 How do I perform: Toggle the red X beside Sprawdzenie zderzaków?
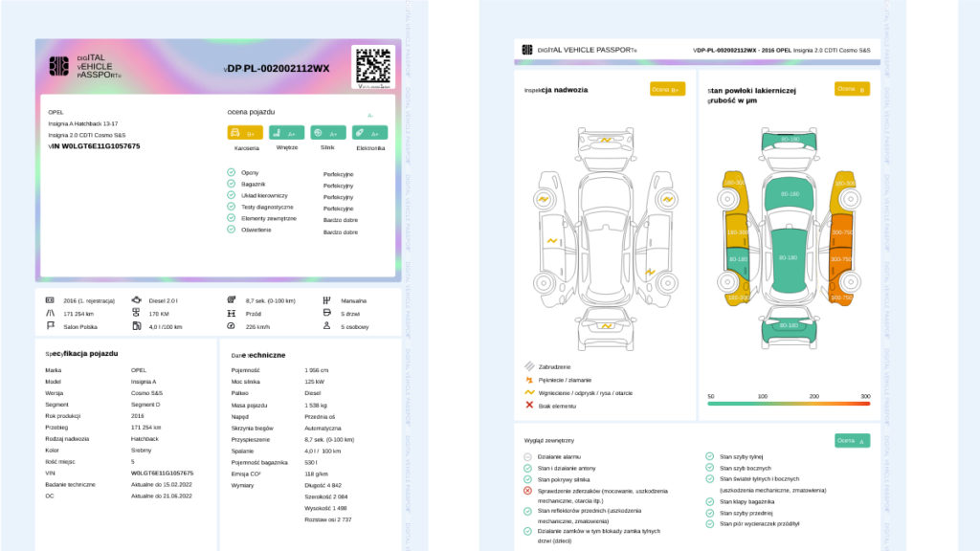click(527, 491)
